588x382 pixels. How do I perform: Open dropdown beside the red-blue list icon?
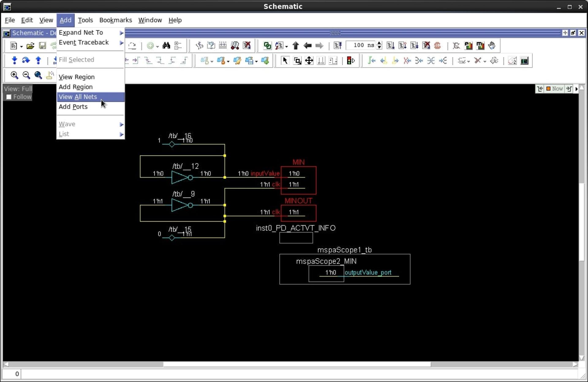coord(286,47)
